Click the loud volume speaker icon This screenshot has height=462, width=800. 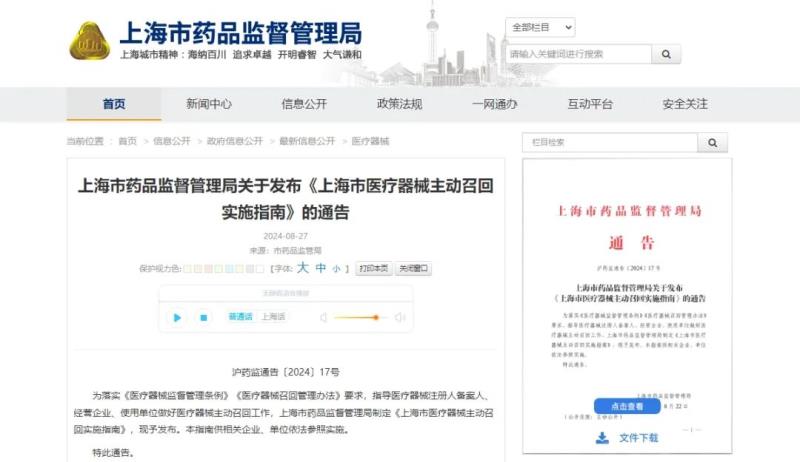coord(399,318)
